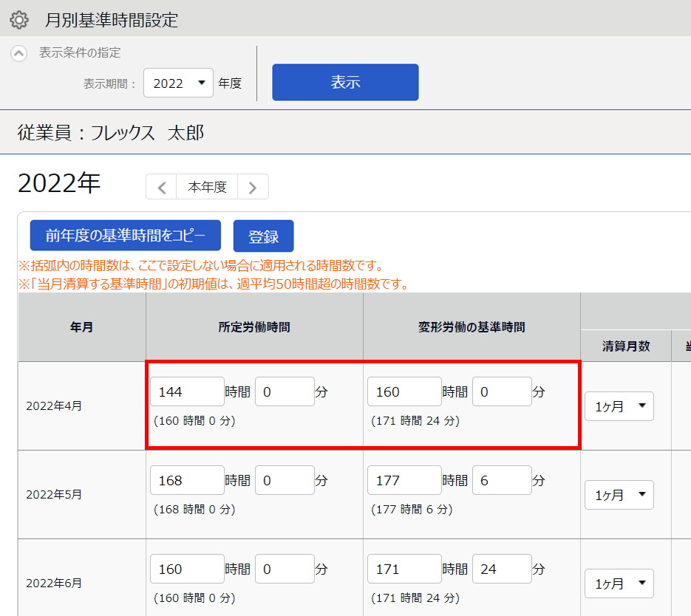Open the 表示期間 2022 year dropdown

click(x=179, y=83)
